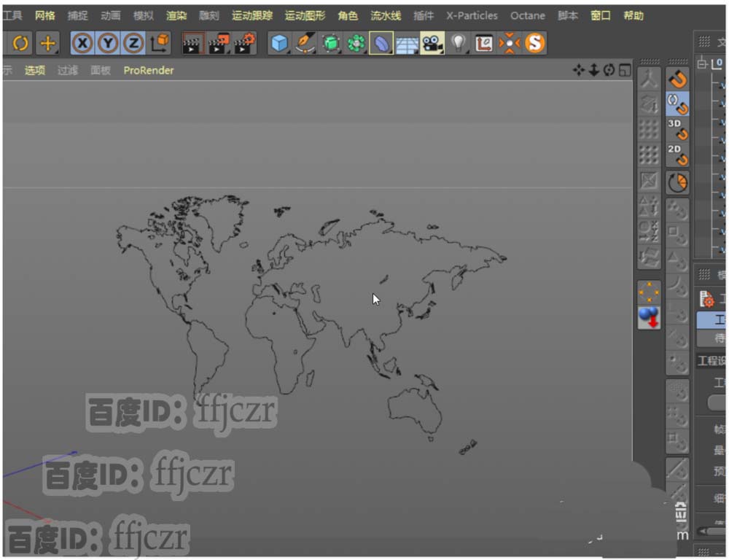The width and height of the screenshot is (729, 560).
Task: Click the blue spheres red arrow icon
Action: [649, 318]
